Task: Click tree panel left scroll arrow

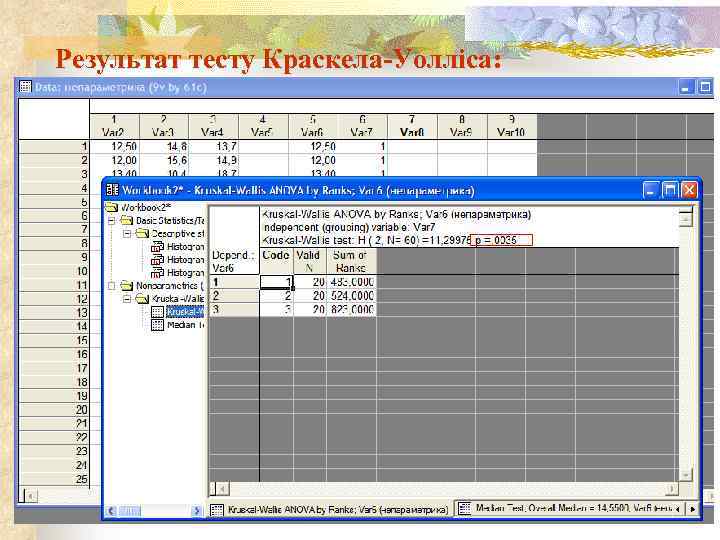Action: coord(111,511)
